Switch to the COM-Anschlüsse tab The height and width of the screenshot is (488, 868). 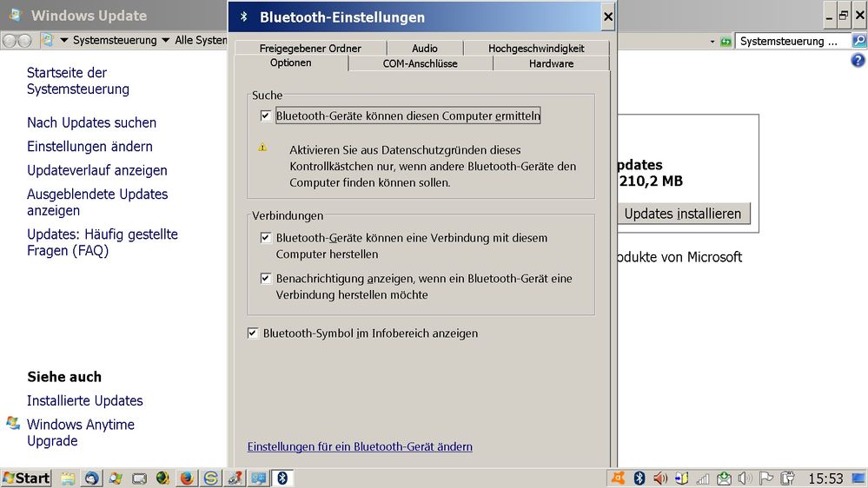[420, 63]
